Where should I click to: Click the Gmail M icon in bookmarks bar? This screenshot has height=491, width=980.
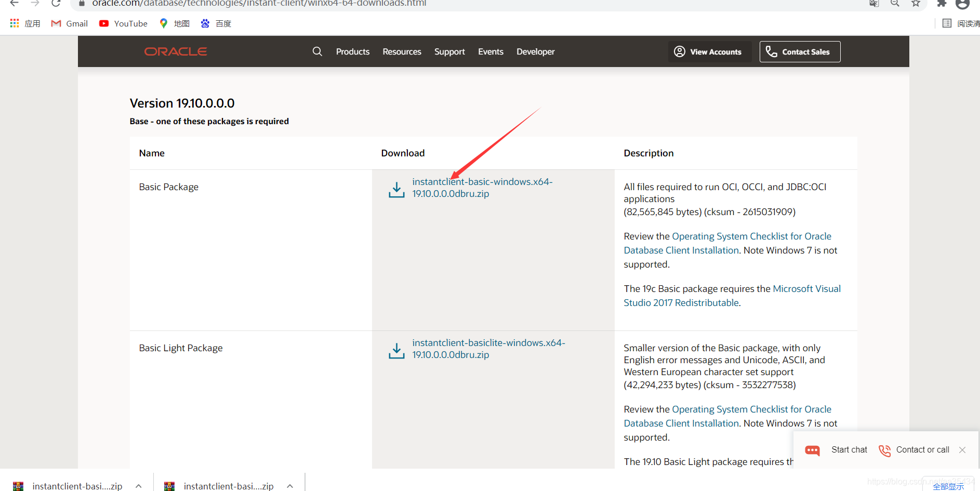coord(56,23)
